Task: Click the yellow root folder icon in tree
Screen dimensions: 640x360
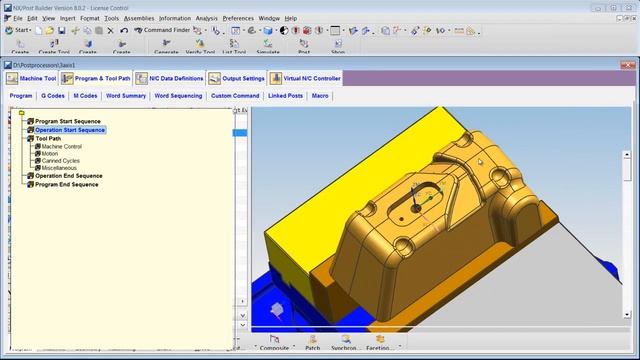Action: click(x=22, y=113)
